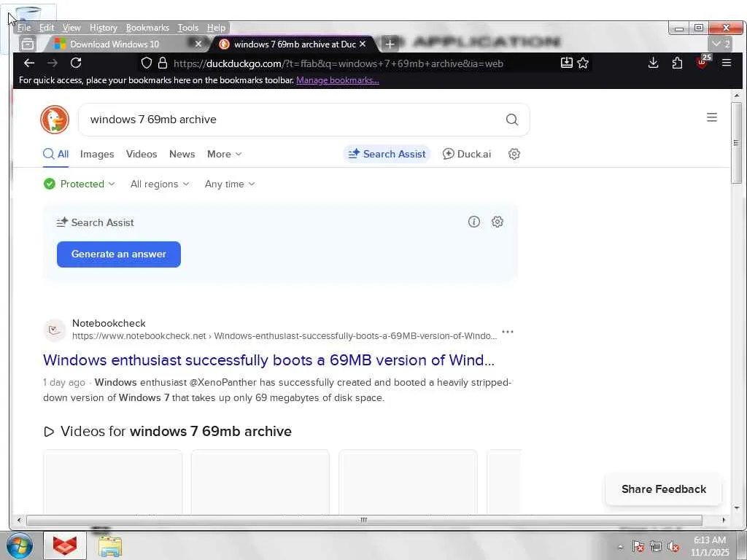Open the Edit menu

click(46, 28)
